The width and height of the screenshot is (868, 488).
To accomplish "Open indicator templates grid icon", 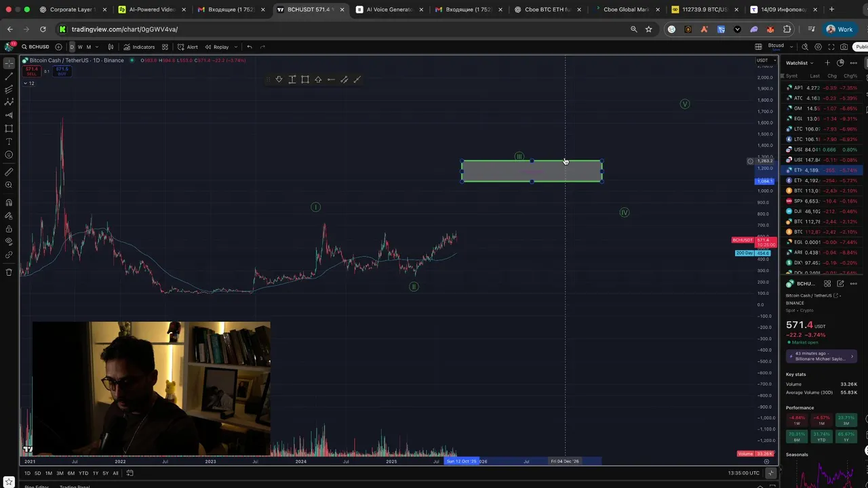I will (x=165, y=47).
